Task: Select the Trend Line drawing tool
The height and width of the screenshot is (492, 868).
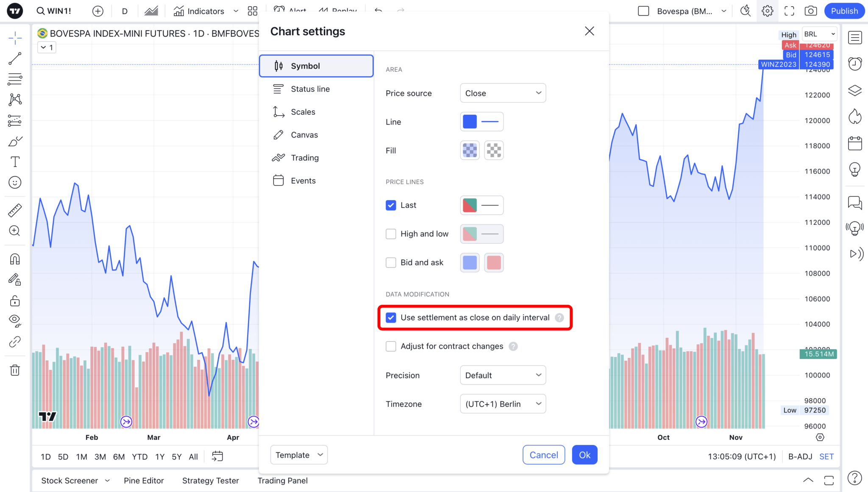Action: tap(15, 58)
